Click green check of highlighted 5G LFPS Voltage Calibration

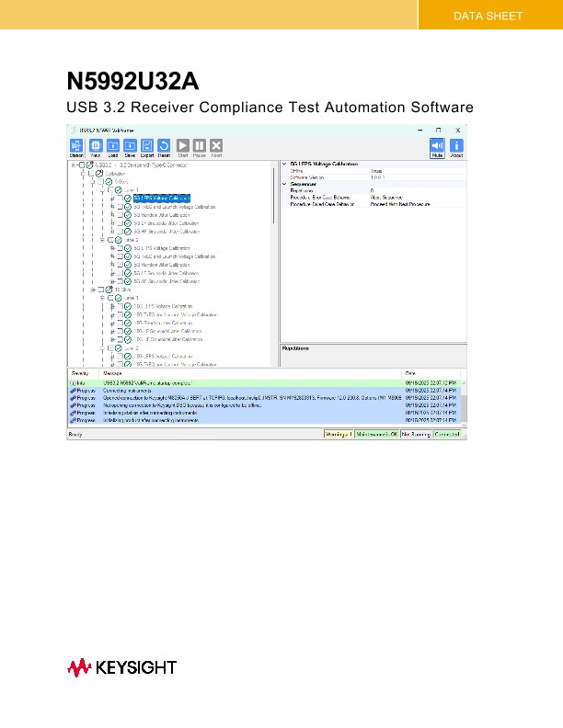tap(128, 199)
